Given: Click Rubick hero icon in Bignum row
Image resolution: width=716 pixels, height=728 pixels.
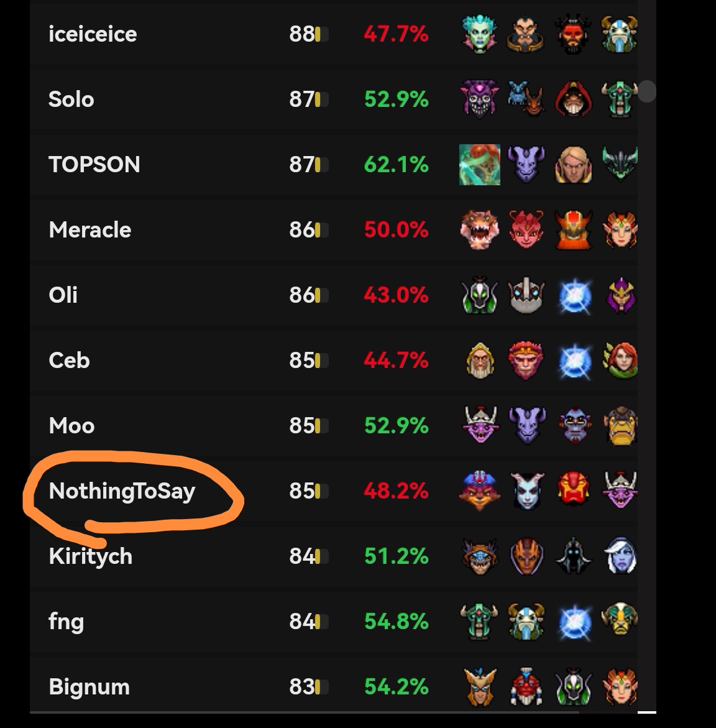Looking at the screenshot, I should [574, 687].
